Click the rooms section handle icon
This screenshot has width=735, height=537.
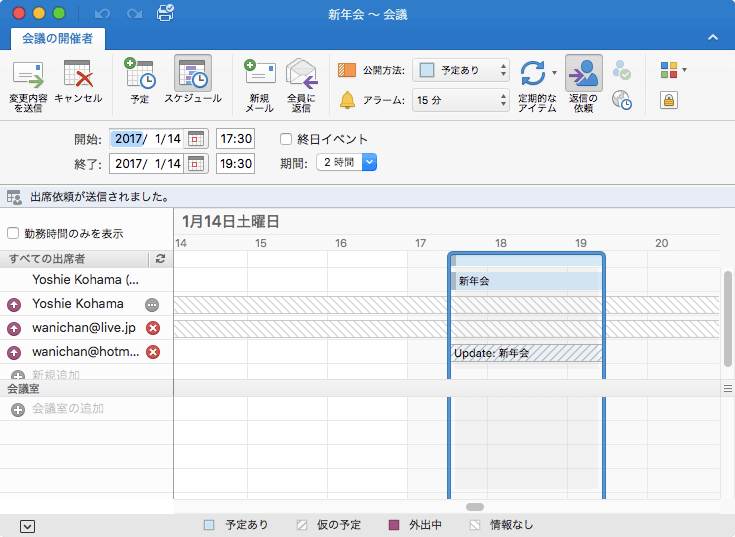pyautogui.click(x=728, y=388)
